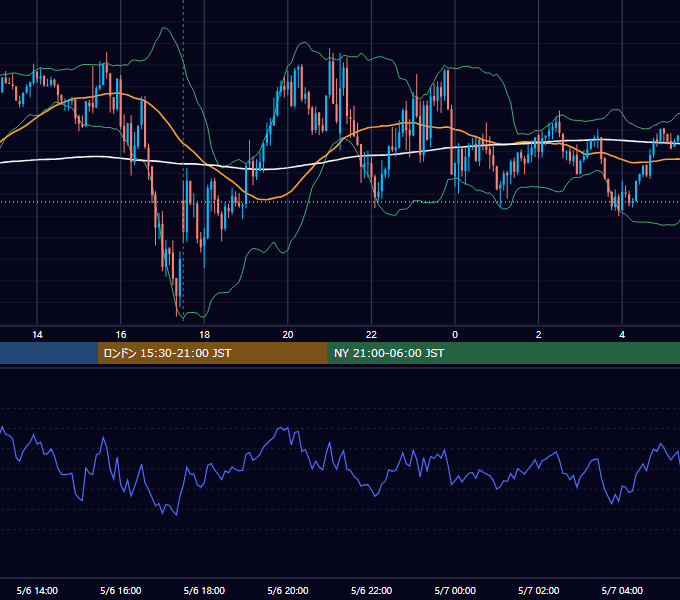Click the '5/7 04:00' label on oscillator axis
Image resolution: width=680 pixels, height=600 pixels.
click(x=622, y=590)
